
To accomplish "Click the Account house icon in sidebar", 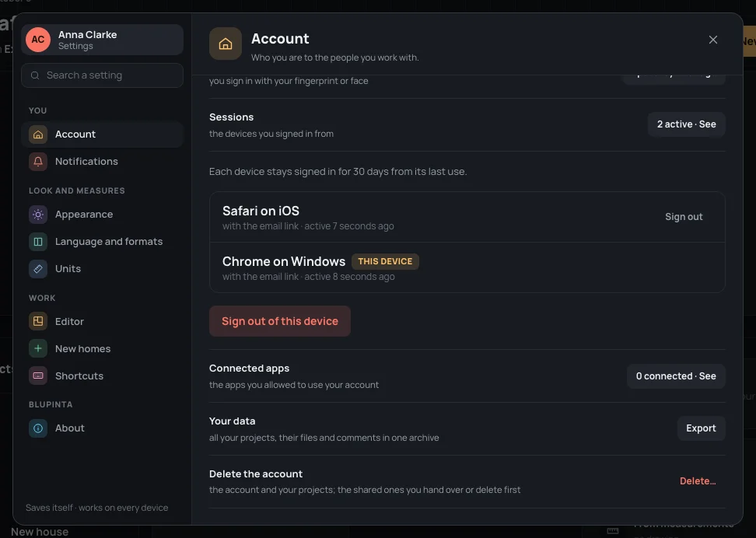I will point(38,134).
